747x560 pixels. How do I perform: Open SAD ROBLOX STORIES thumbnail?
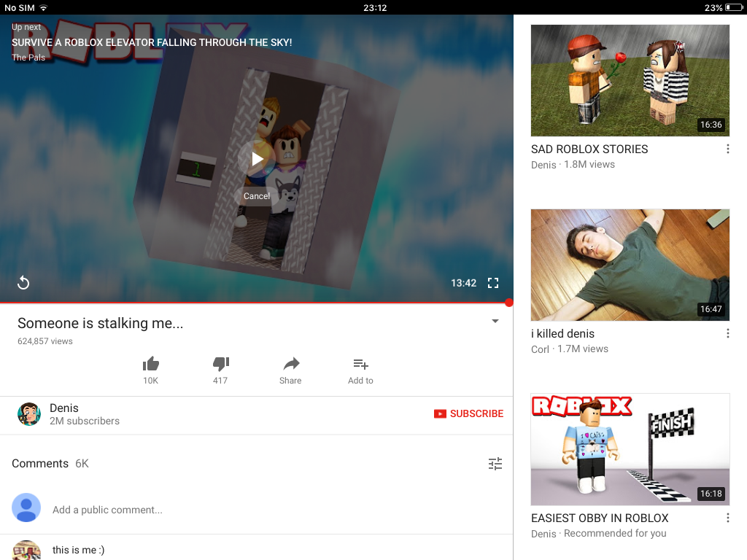(x=630, y=80)
